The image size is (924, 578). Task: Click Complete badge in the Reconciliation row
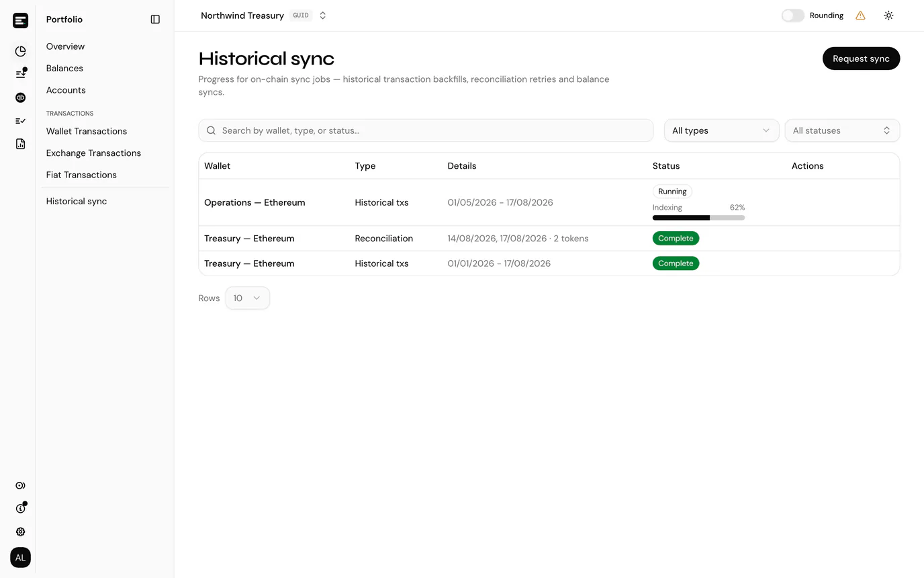[676, 239]
